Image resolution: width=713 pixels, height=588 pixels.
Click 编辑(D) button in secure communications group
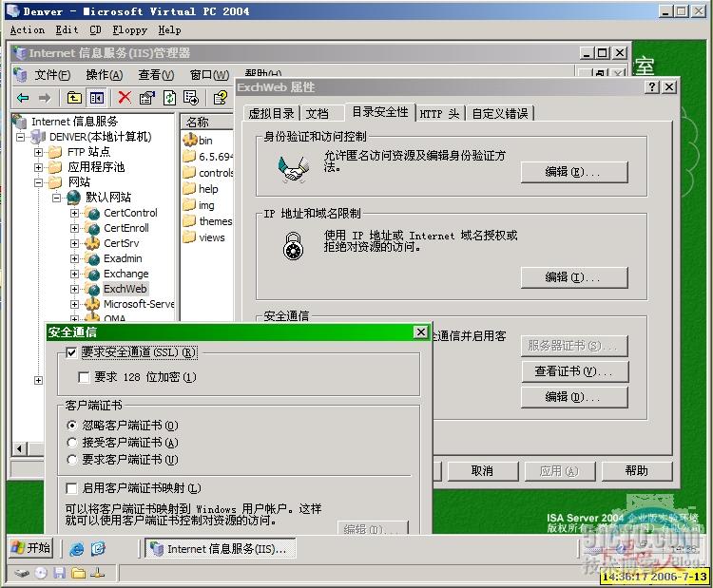click(x=574, y=397)
